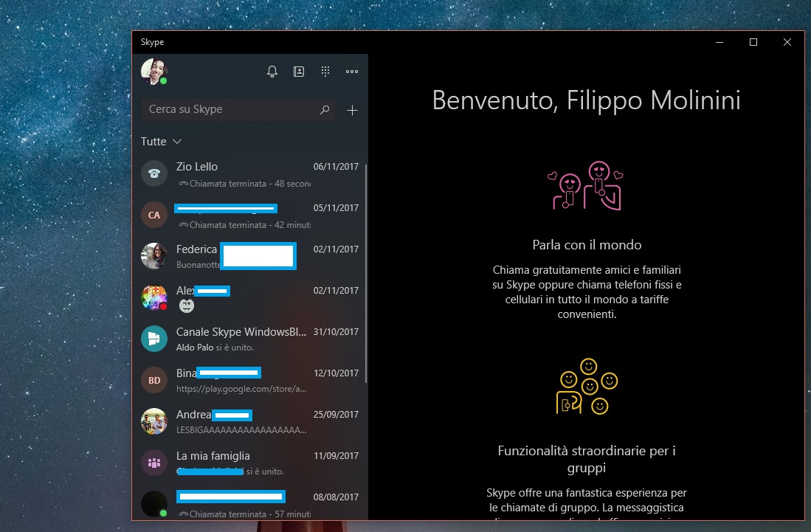Open the Alex conversation
The height and width of the screenshot is (532, 811).
(x=250, y=298)
